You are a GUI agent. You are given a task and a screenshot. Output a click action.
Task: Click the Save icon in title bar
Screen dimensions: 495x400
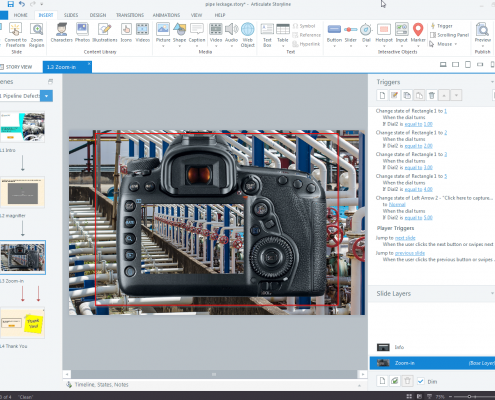click(x=11, y=4)
